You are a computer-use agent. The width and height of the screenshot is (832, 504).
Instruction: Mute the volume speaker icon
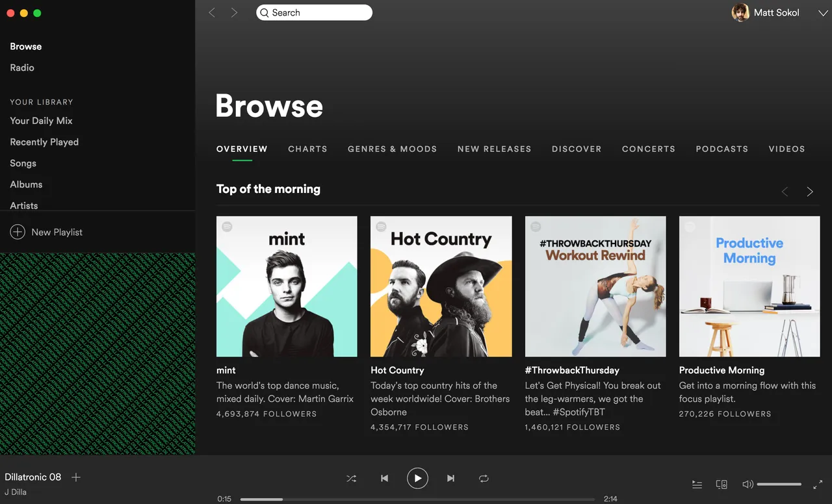point(747,485)
